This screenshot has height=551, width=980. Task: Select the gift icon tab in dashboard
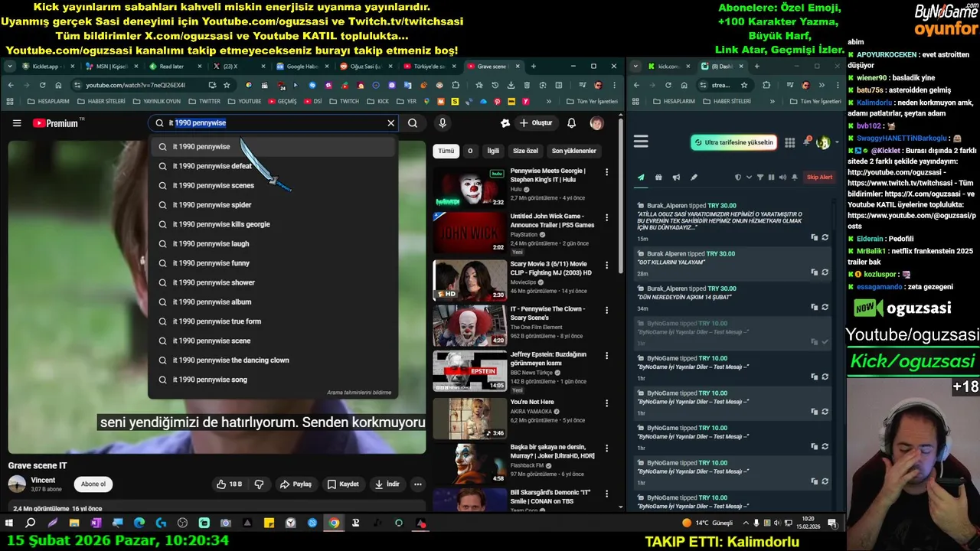point(658,178)
